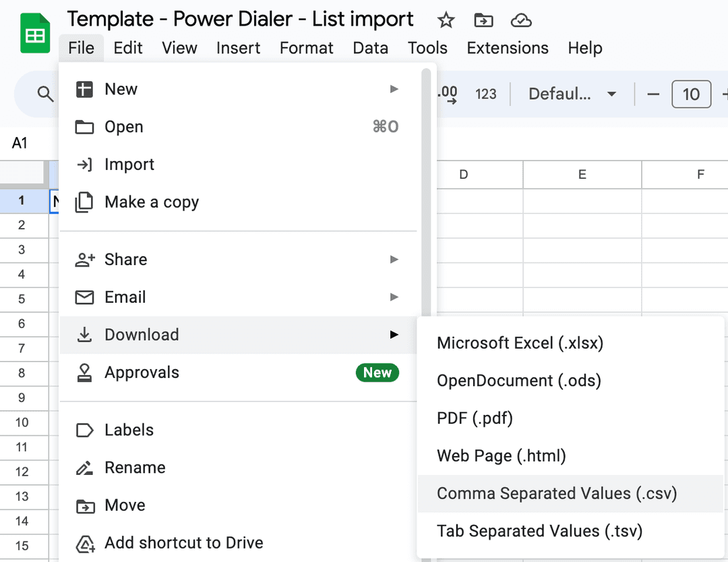Viewport: 728px width, 562px height.
Task: Decrease font size with minus button
Action: click(653, 94)
